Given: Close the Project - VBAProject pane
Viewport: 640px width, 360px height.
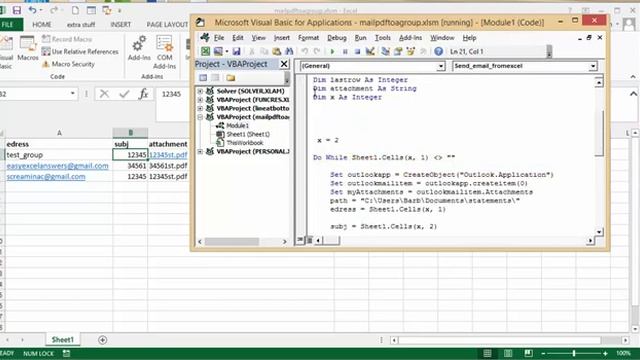Looking at the screenshot, I should (x=284, y=64).
